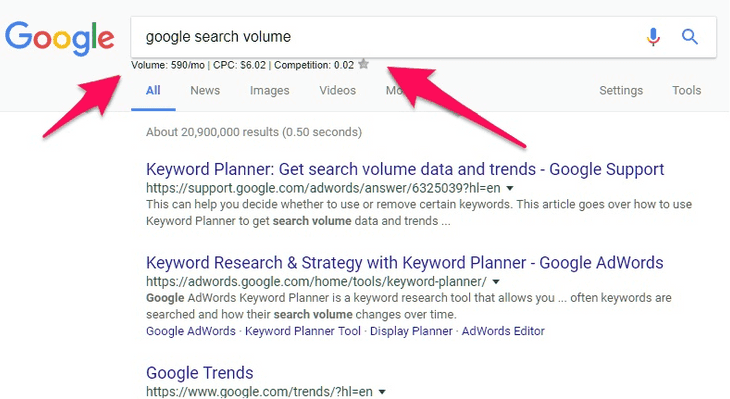Click the star icon next to Competition
The image size is (730, 399).
[x=364, y=64]
